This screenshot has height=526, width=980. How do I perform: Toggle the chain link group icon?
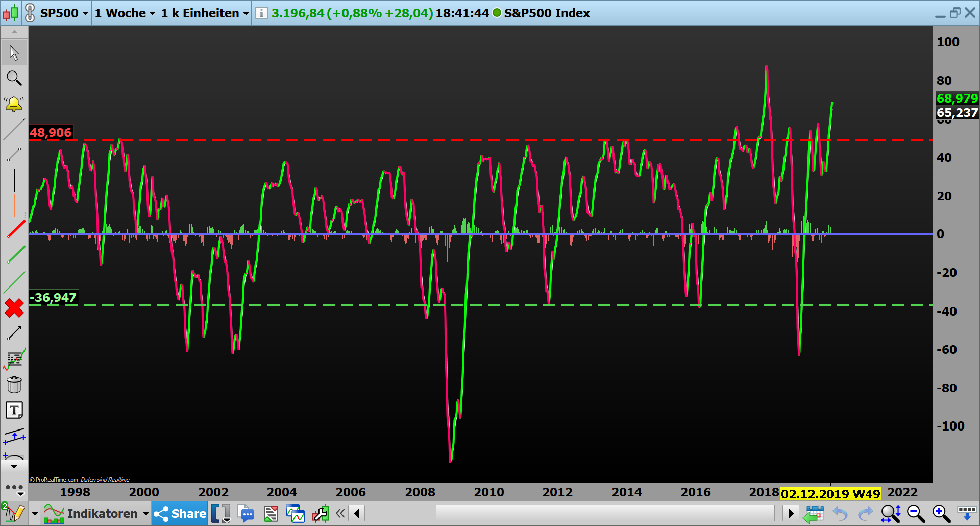point(30,13)
